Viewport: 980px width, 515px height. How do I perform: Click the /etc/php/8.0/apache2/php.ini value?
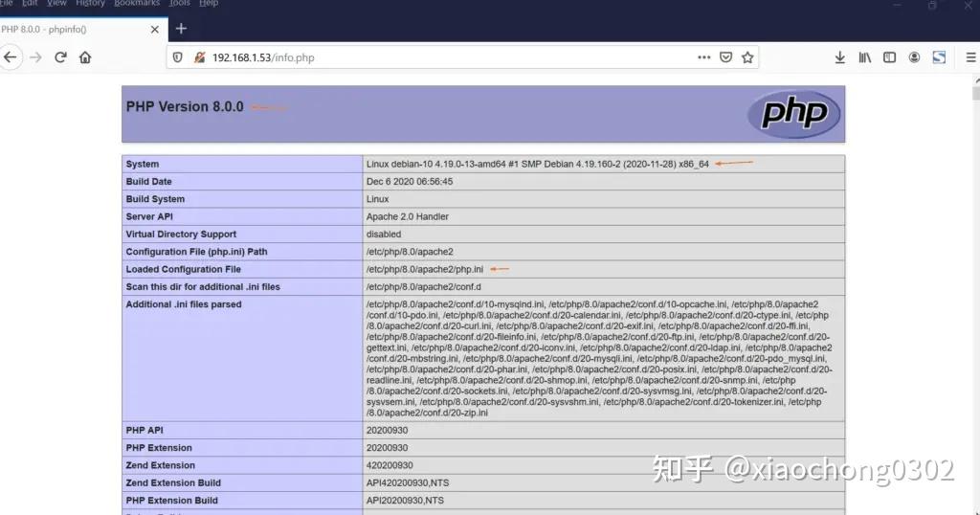425,269
